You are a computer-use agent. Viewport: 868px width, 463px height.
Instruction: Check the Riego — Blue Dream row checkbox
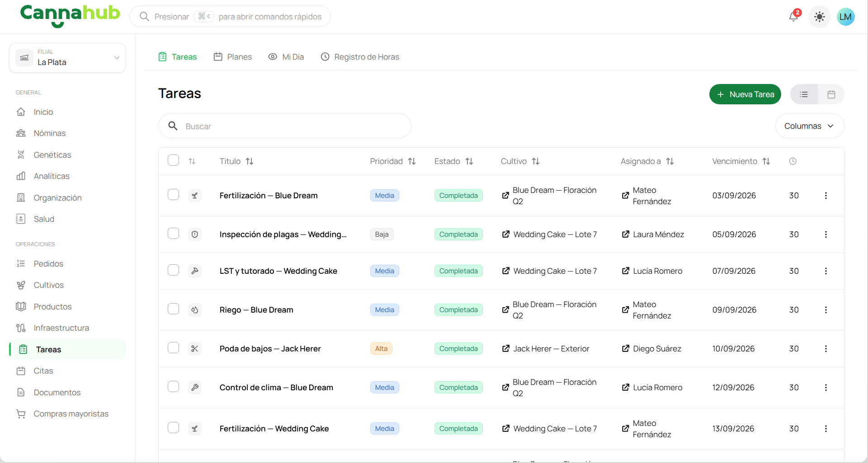click(174, 309)
